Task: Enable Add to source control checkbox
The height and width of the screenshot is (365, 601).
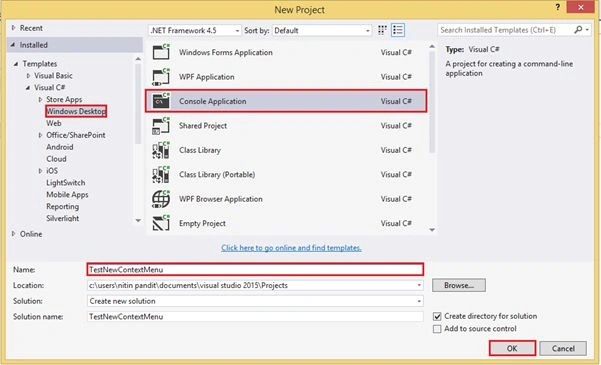Action: (437, 329)
